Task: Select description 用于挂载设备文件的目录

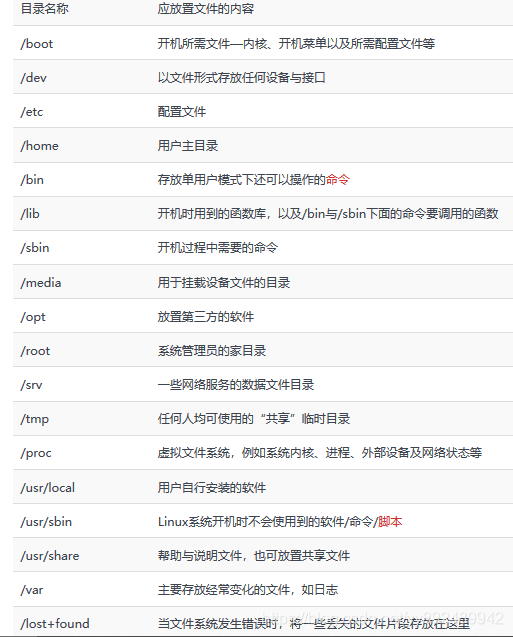Action: point(224,282)
